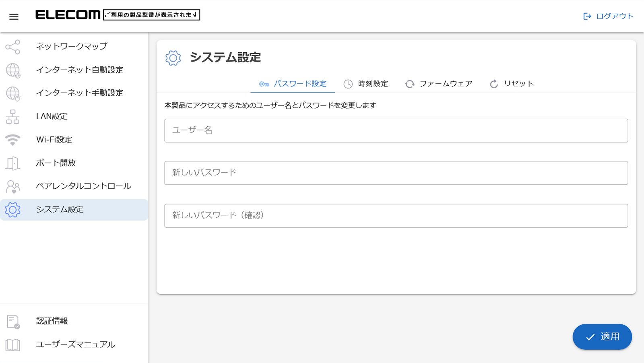
Task: Click the internet manual-setup globe icon
Action: coord(13,93)
